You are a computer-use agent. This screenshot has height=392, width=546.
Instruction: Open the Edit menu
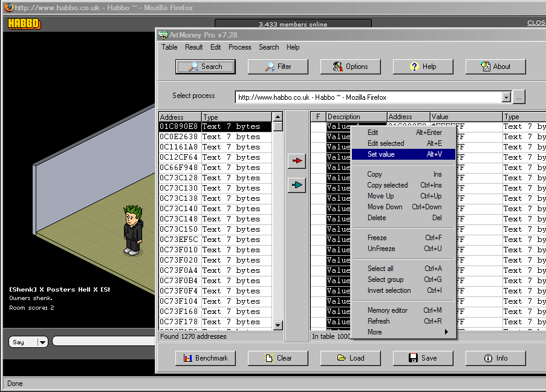point(215,47)
